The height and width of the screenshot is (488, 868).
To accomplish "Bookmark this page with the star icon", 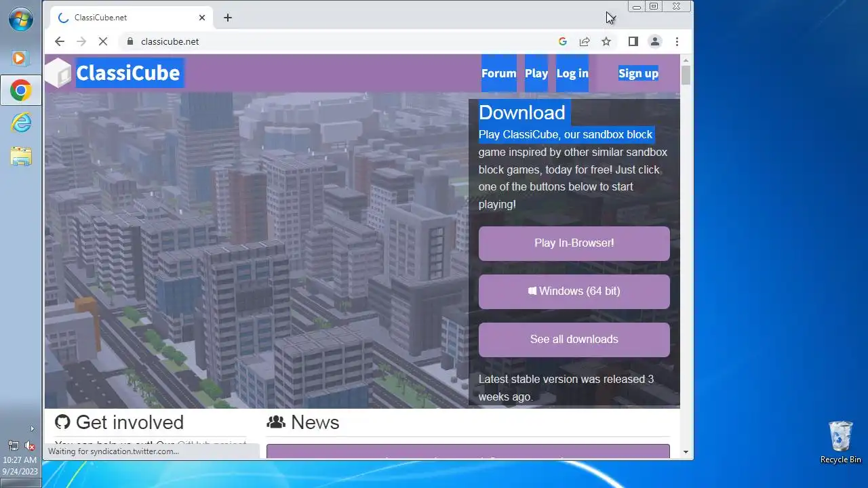I will [x=606, y=41].
